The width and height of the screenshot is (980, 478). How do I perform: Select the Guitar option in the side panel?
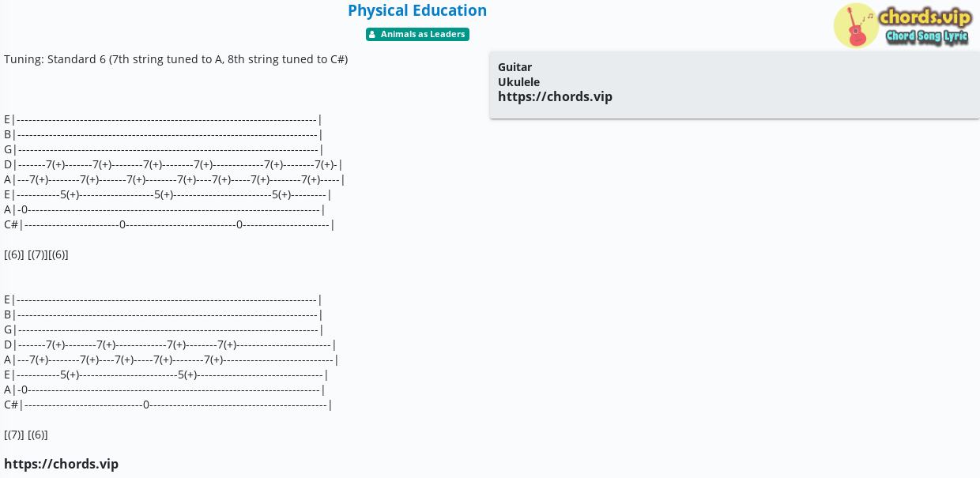[x=514, y=67]
